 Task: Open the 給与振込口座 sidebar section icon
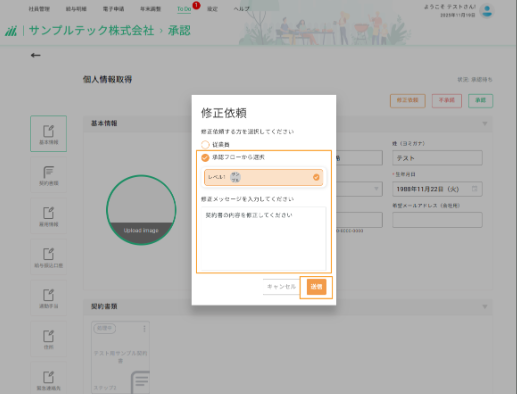pyautogui.click(x=49, y=257)
